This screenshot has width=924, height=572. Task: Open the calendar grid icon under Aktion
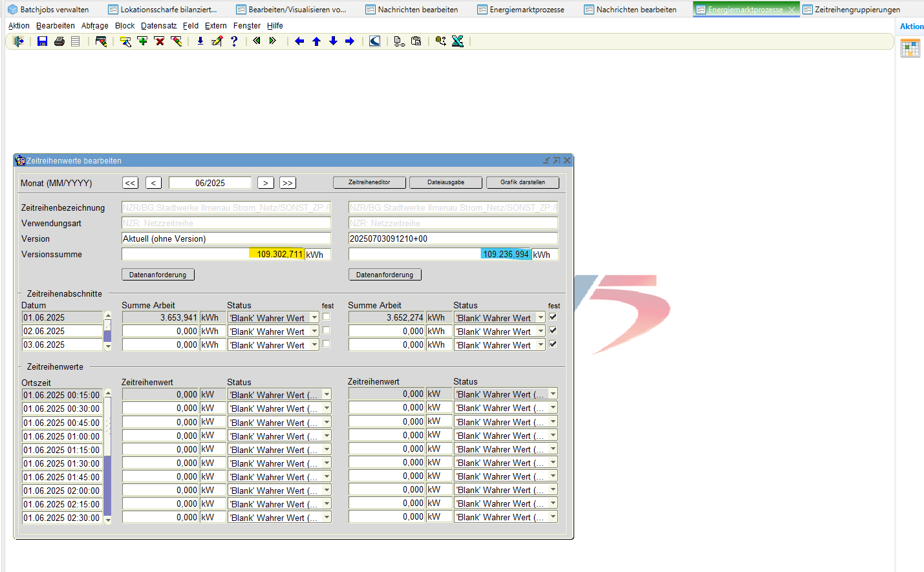click(x=910, y=48)
